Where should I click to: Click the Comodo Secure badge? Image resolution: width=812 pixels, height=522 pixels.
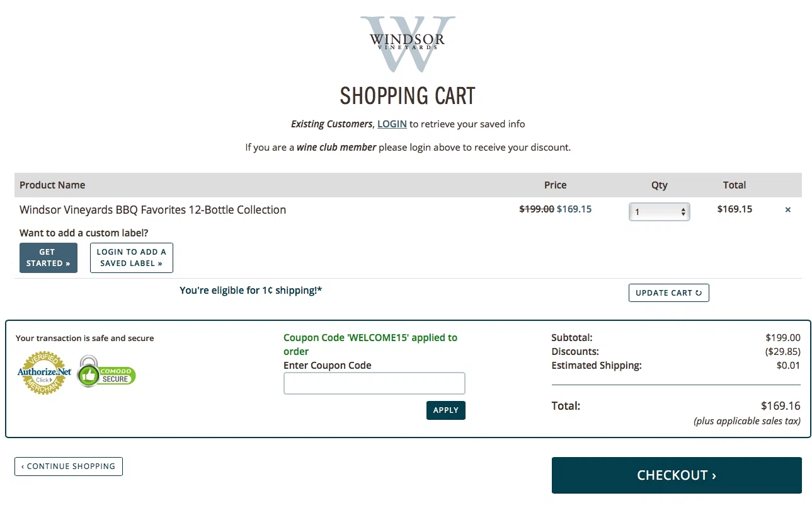[x=106, y=371]
